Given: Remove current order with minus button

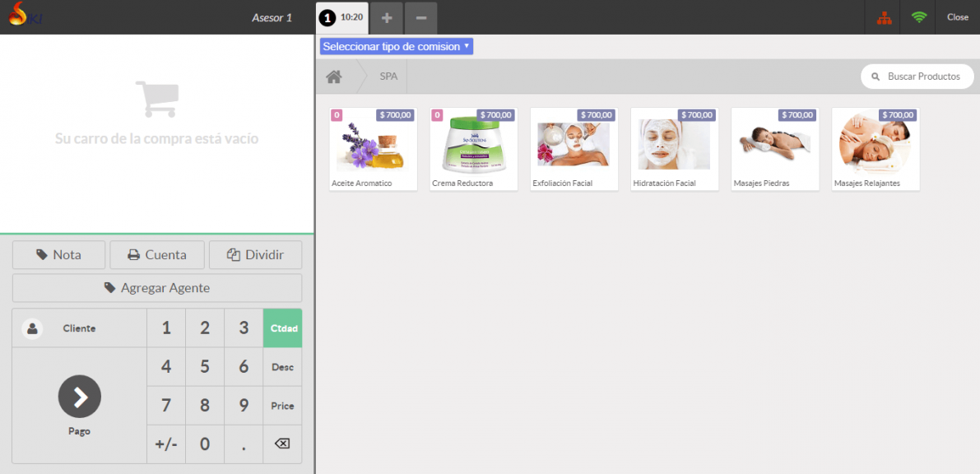Looking at the screenshot, I should (x=420, y=17).
